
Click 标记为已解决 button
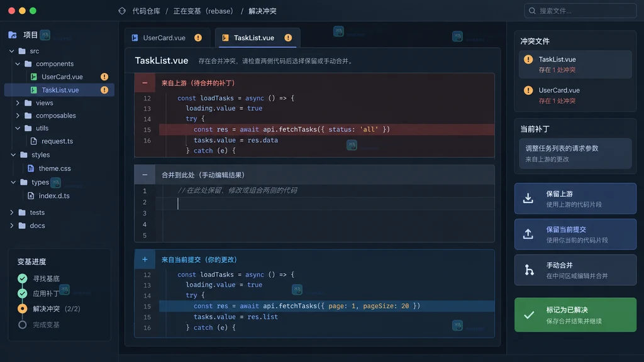[x=575, y=315]
